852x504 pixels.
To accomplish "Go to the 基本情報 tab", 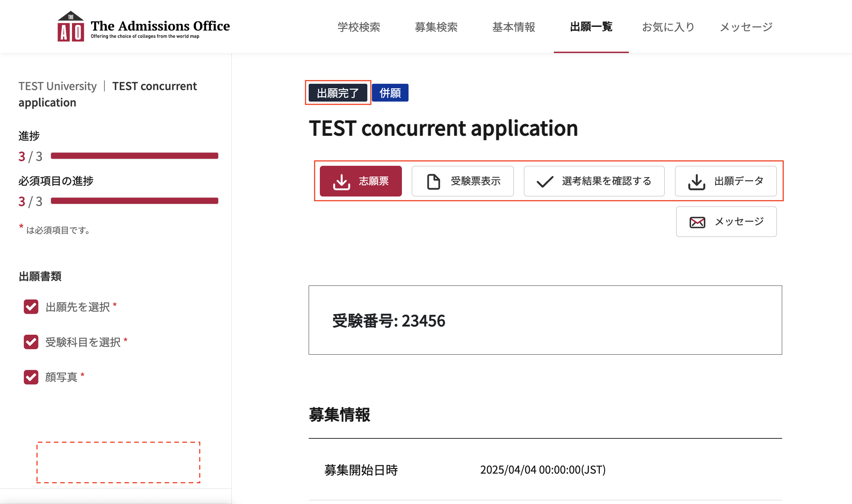I will 514,27.
